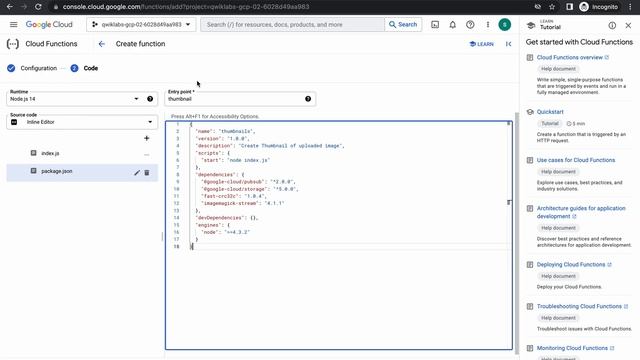Open index.js in the file list
Image resolution: width=640 pixels, height=360 pixels.
pyautogui.click(x=50, y=153)
